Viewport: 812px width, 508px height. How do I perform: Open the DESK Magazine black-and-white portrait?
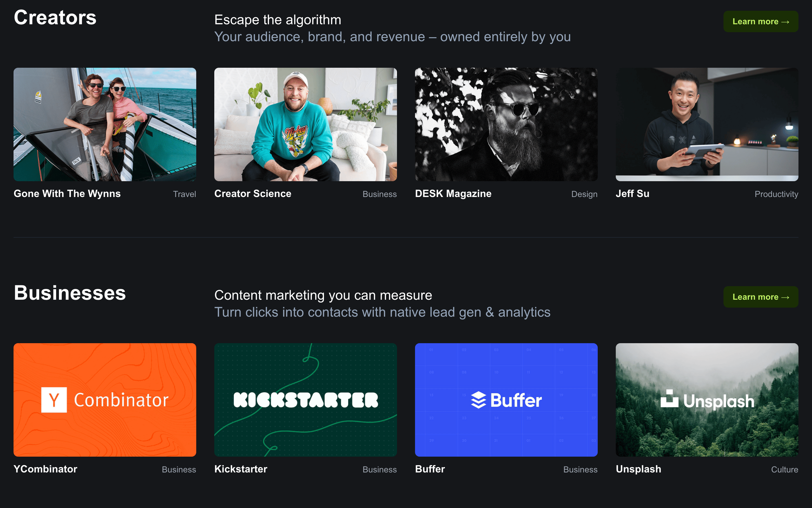click(x=506, y=124)
